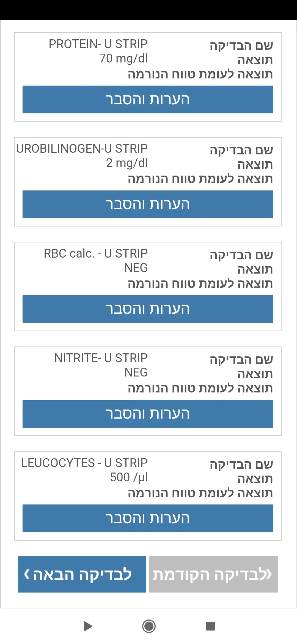Tap the 500 /µl leucocytes result
The width and height of the screenshot is (297, 644).
click(129, 477)
